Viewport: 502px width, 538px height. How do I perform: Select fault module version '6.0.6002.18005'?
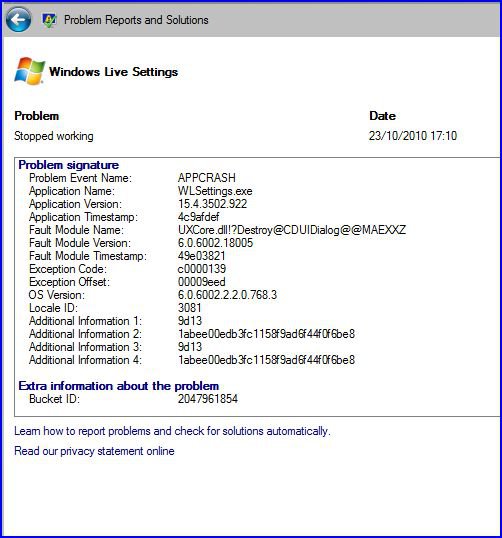coord(215,243)
